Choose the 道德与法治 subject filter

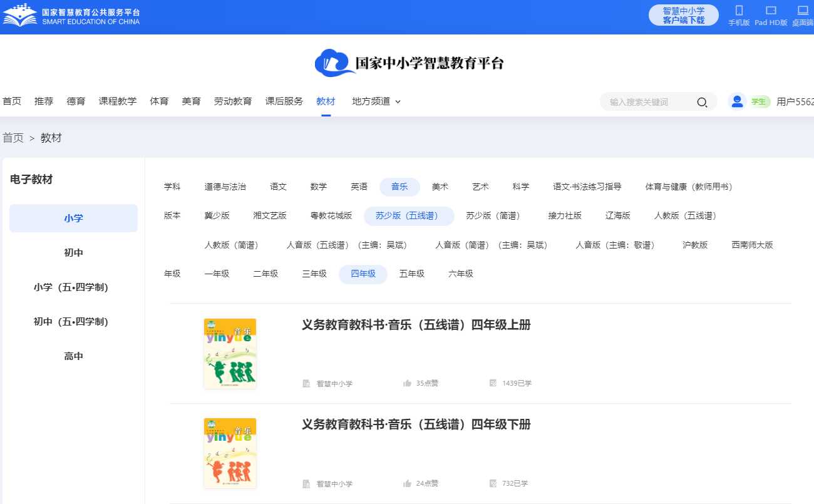coord(225,187)
